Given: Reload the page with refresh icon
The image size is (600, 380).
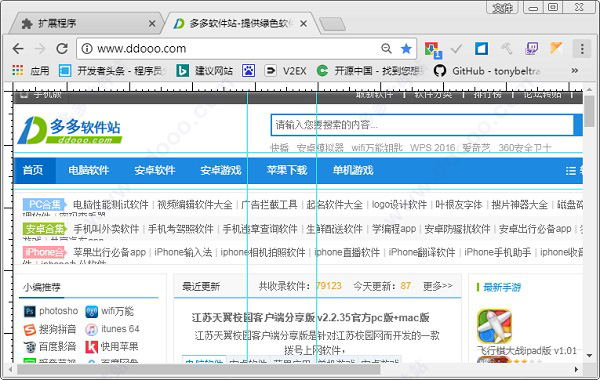Looking at the screenshot, I should (x=62, y=49).
